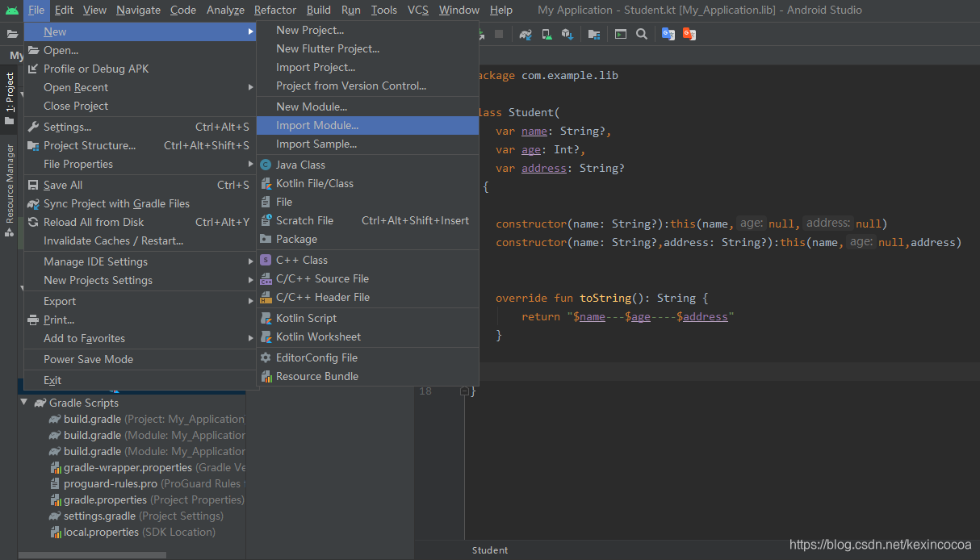The width and height of the screenshot is (980, 560).
Task: Select proguard-rules.pro file
Action: 148,483
